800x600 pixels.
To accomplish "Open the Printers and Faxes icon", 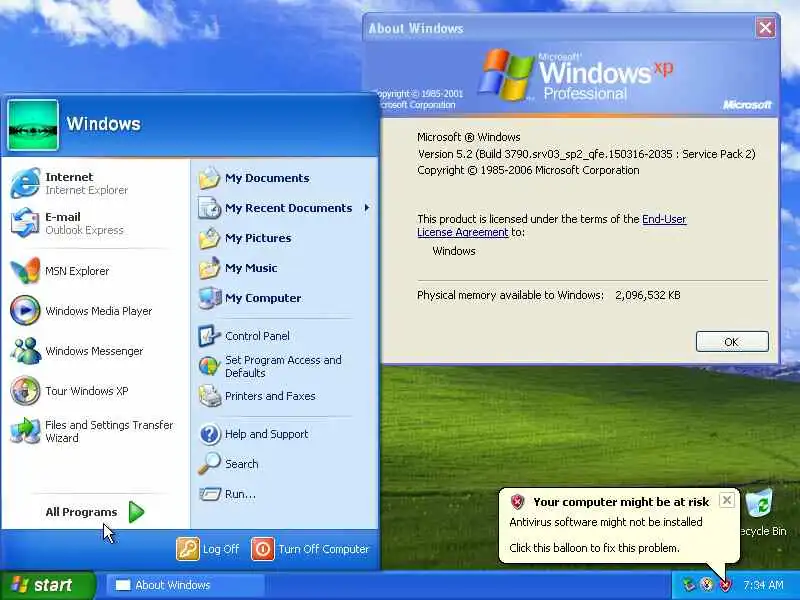I will (x=209, y=396).
